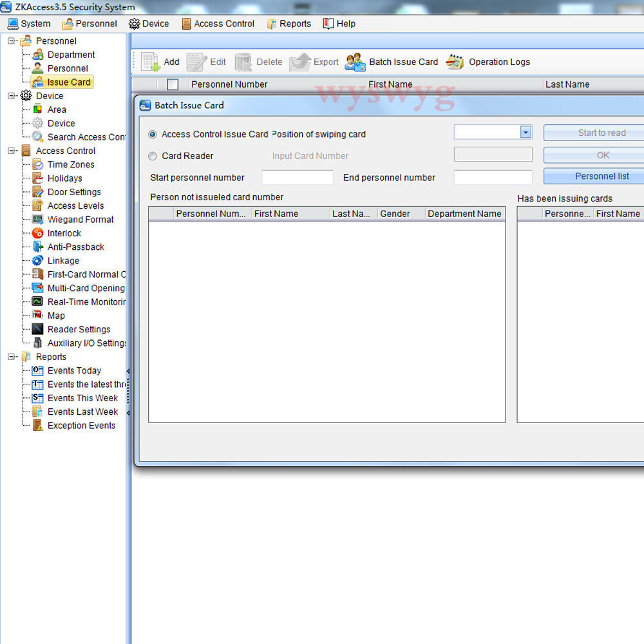Click the Personnel list button
Viewport: 644px width, 644px height.
(601, 176)
